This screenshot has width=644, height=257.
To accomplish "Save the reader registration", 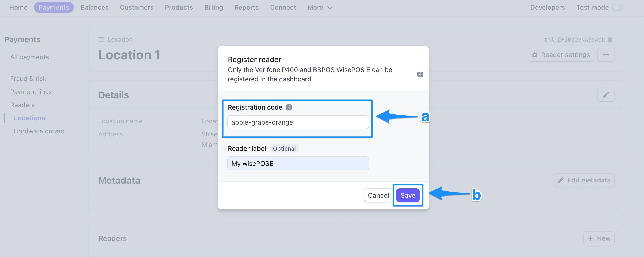I will point(408,195).
